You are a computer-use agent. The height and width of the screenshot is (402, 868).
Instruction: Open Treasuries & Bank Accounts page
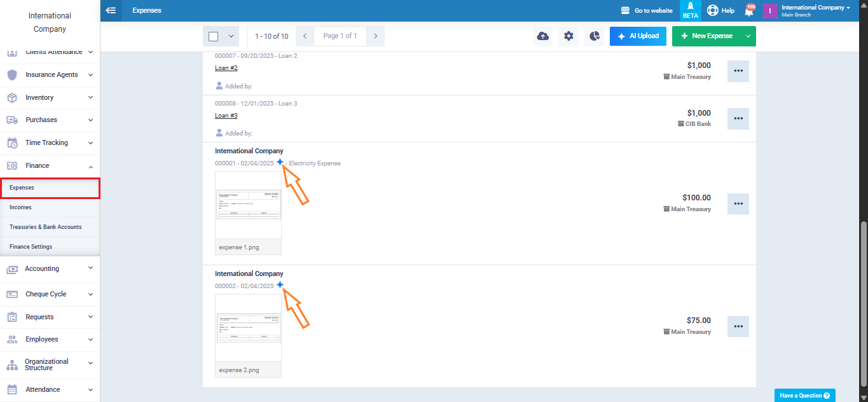pos(45,227)
